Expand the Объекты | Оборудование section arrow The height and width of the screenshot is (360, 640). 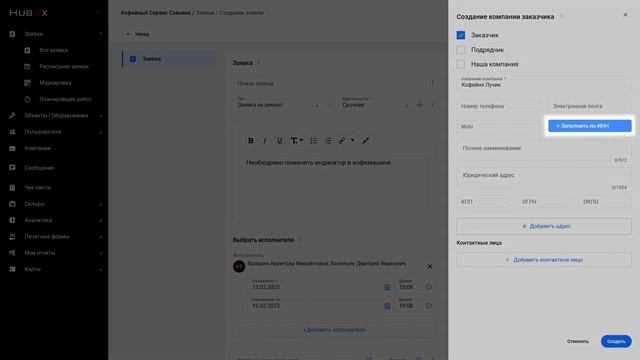point(101,116)
